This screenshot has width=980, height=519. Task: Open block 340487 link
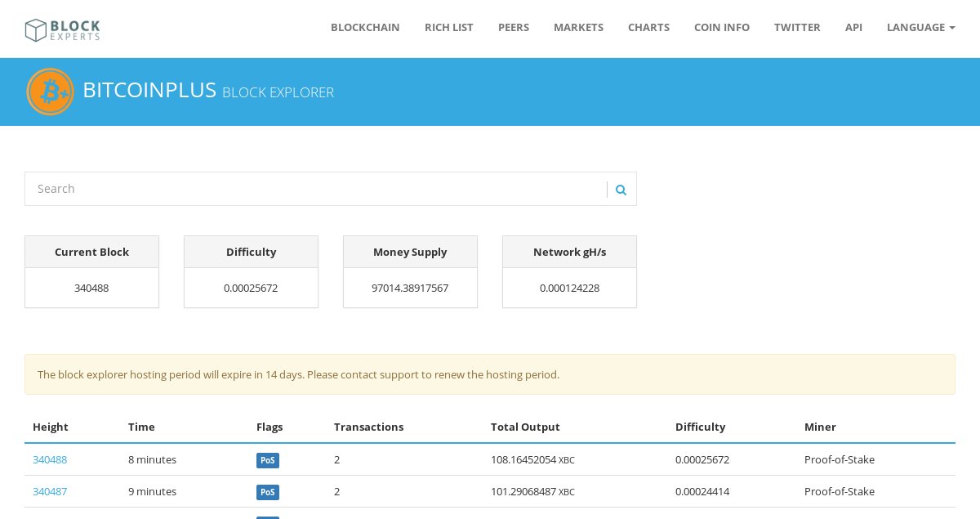click(x=50, y=491)
